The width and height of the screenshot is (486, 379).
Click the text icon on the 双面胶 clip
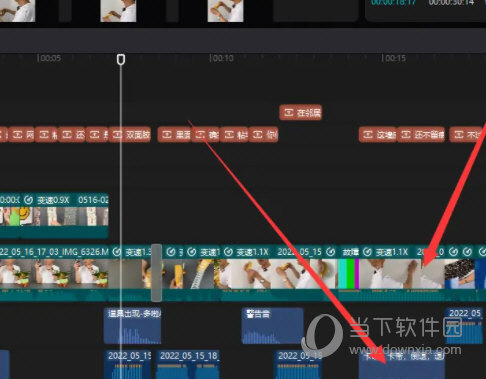click(x=118, y=135)
